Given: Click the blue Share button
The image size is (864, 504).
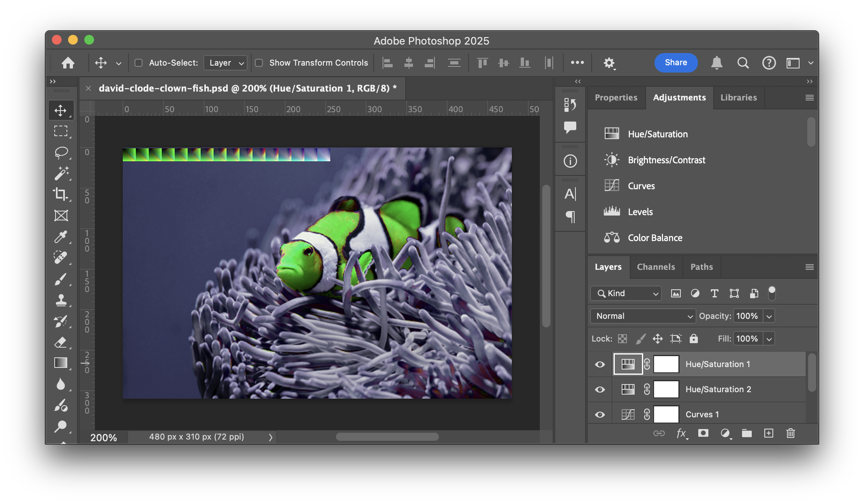Looking at the screenshot, I should [676, 62].
